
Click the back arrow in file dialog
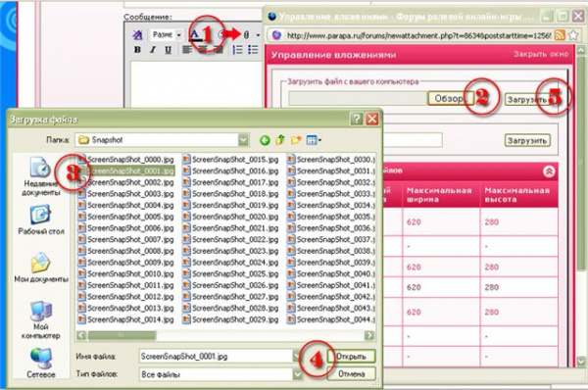[265, 140]
